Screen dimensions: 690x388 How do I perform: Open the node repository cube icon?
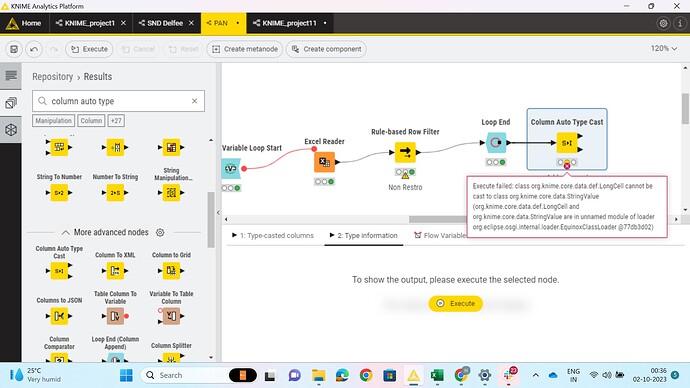tap(11, 130)
